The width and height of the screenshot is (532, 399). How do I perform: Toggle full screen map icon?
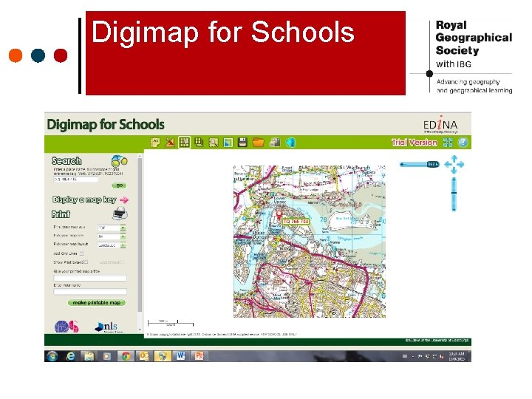point(448,143)
